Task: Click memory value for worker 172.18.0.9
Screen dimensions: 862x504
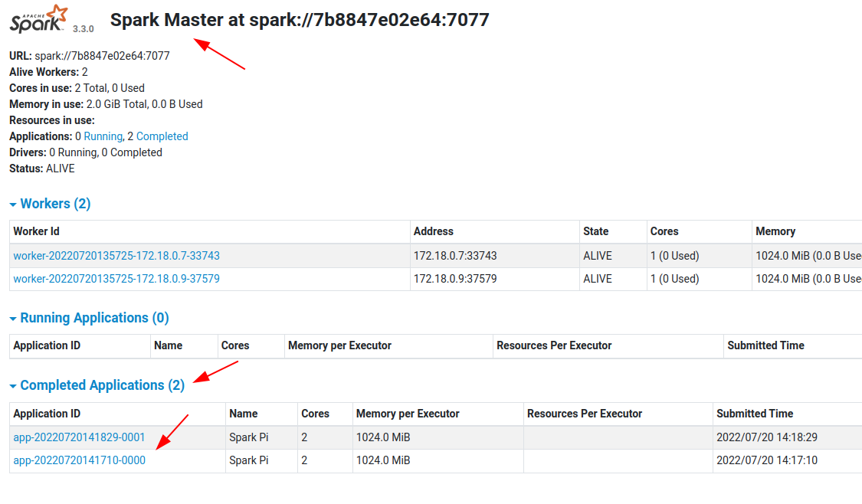Action: pos(808,279)
